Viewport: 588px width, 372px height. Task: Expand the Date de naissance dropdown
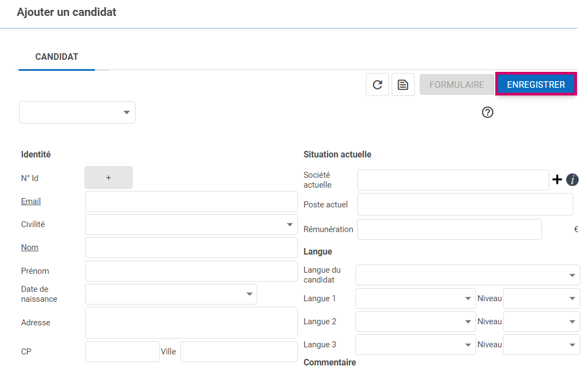click(x=171, y=294)
